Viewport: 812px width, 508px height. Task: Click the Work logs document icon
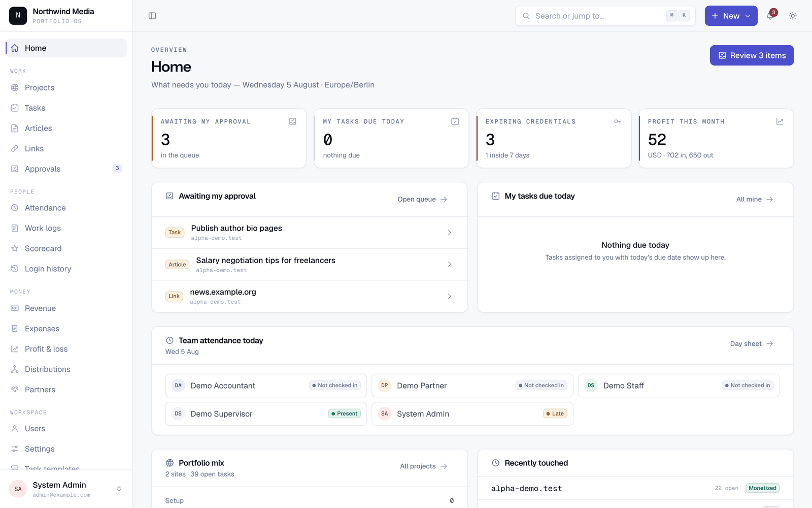tap(15, 228)
